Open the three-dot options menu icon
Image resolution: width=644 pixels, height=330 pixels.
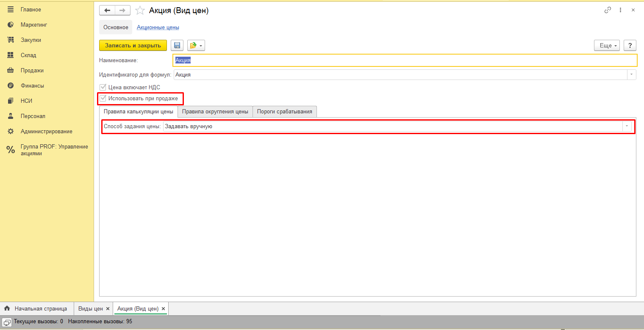click(620, 10)
